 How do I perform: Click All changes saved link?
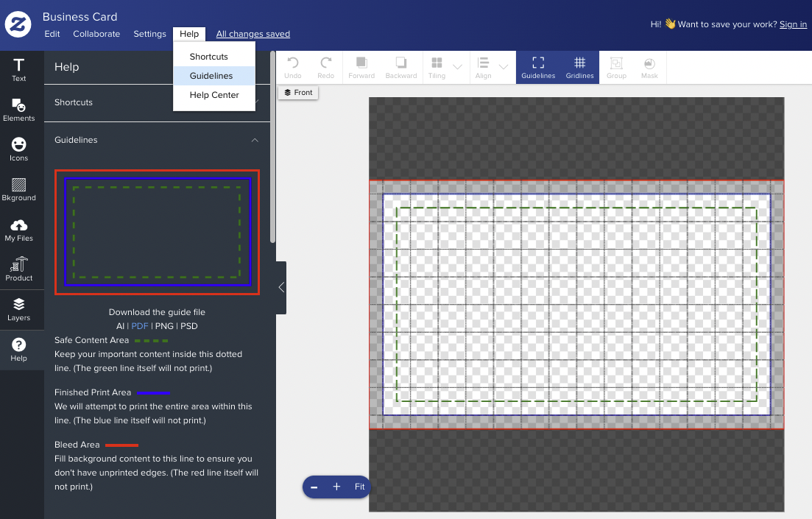point(253,34)
